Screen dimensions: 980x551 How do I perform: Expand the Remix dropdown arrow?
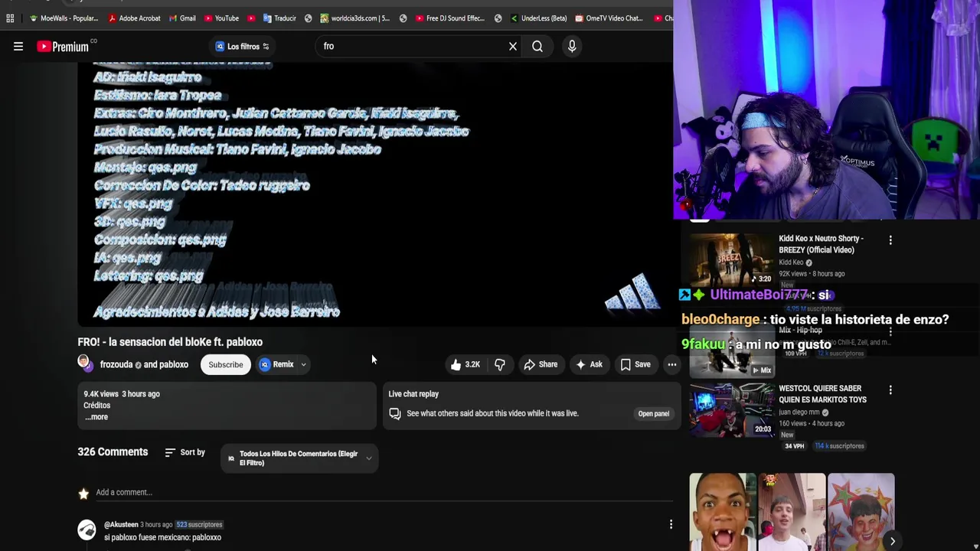click(x=303, y=365)
